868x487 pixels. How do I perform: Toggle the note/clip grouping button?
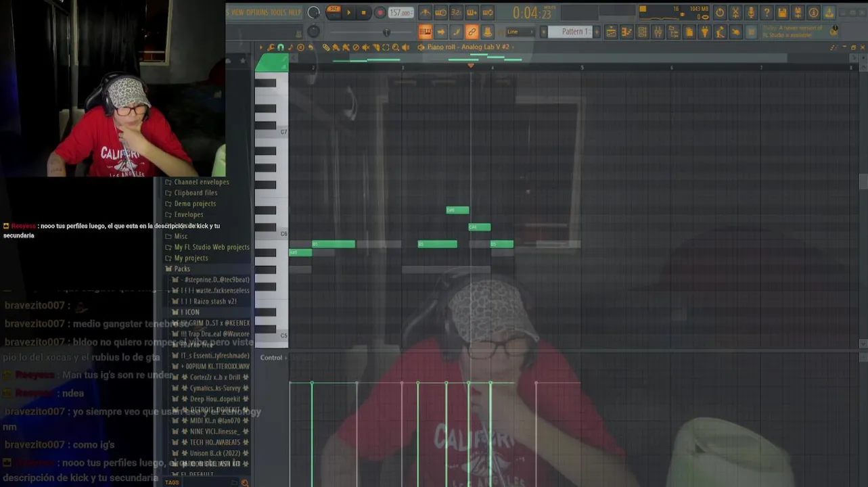coord(456,32)
